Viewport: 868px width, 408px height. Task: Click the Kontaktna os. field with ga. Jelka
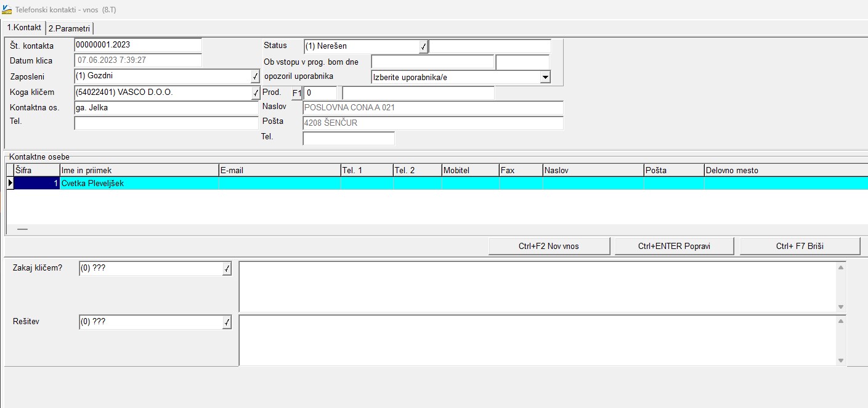coord(166,108)
